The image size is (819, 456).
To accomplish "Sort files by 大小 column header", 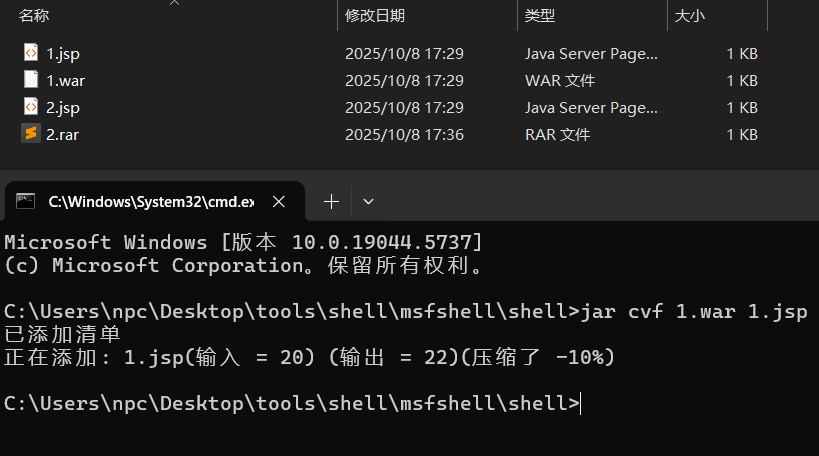I will tap(690, 16).
